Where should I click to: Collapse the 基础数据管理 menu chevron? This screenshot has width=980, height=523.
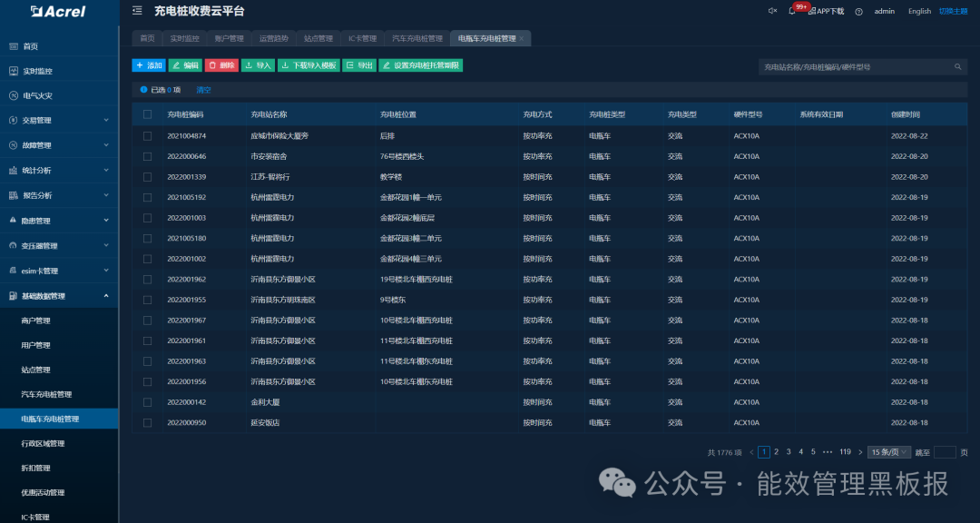tap(105, 296)
